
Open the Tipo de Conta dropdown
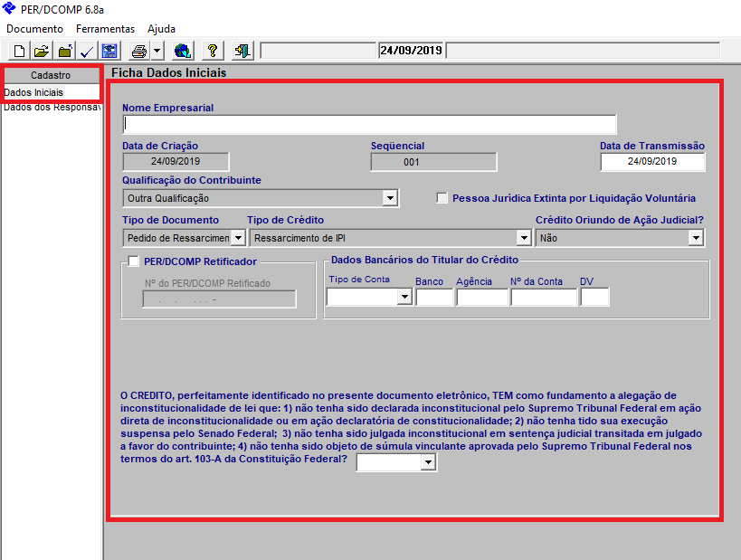[404, 298]
